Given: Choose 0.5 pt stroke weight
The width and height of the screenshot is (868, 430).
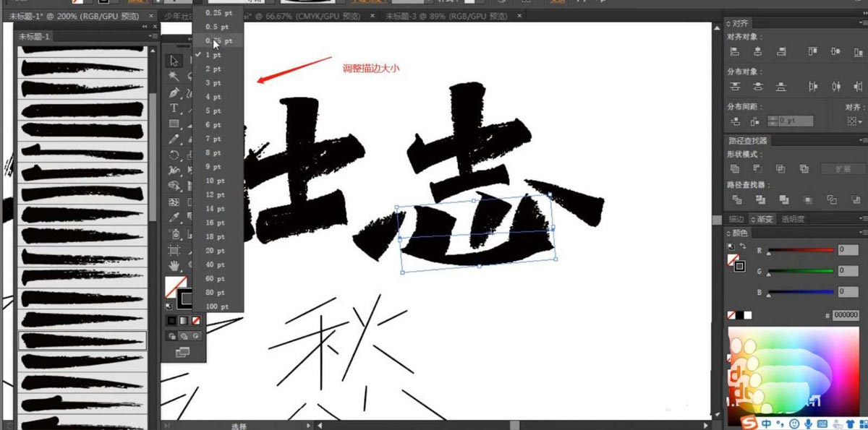Looking at the screenshot, I should [x=216, y=27].
